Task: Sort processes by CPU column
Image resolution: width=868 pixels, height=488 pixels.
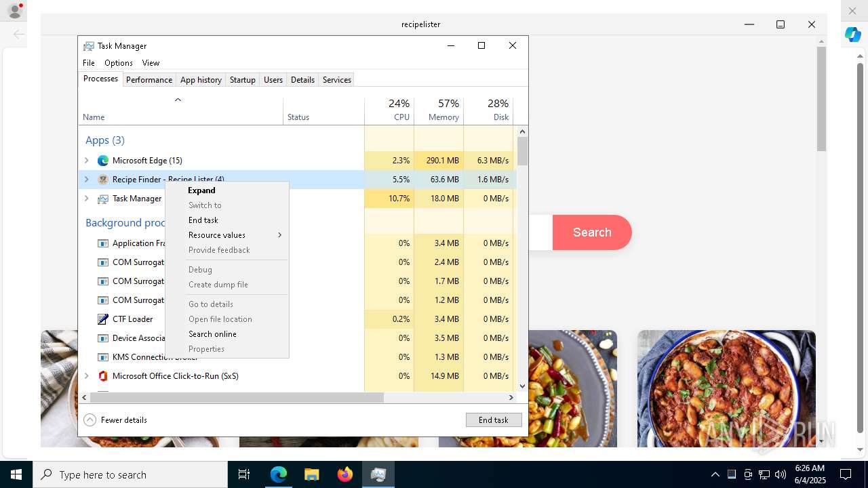Action: point(389,111)
